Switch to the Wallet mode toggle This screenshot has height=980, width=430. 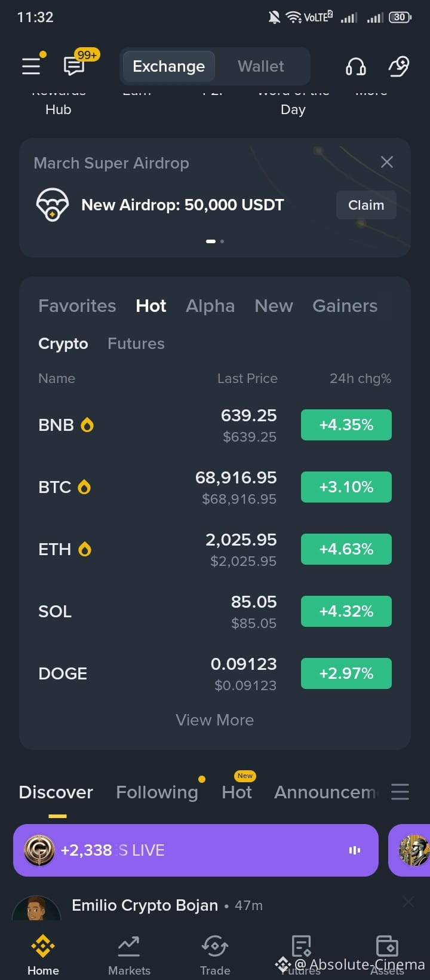[261, 66]
